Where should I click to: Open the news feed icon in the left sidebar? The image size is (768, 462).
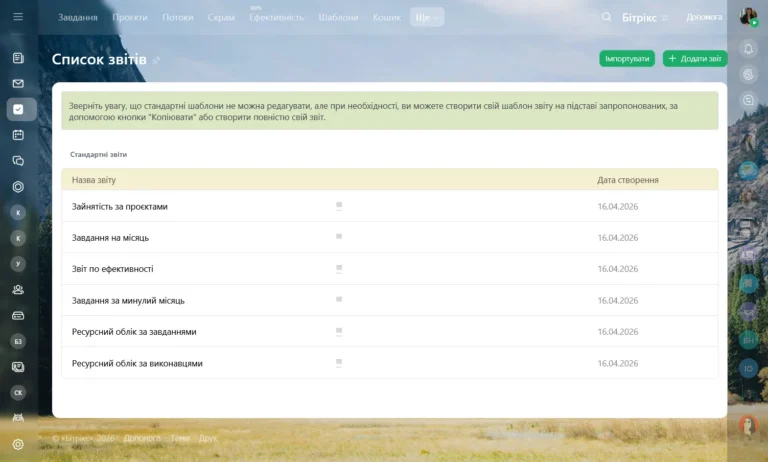(x=18, y=58)
